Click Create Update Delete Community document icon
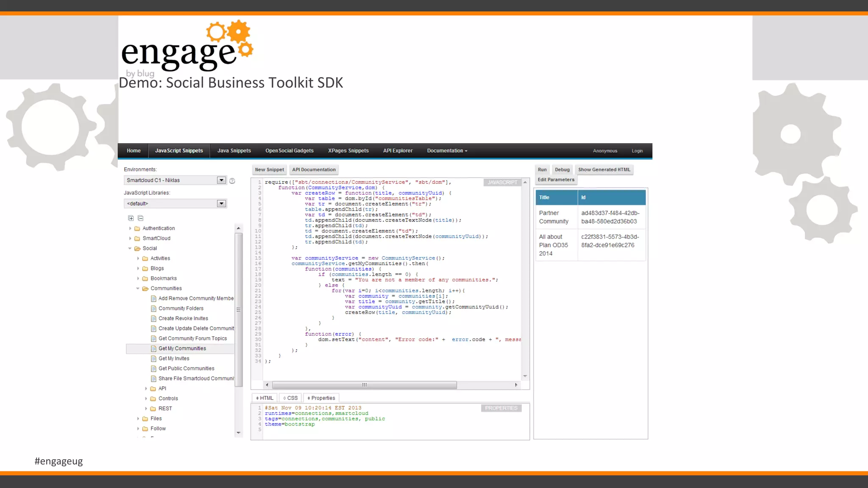This screenshot has width=868, height=488. point(154,329)
